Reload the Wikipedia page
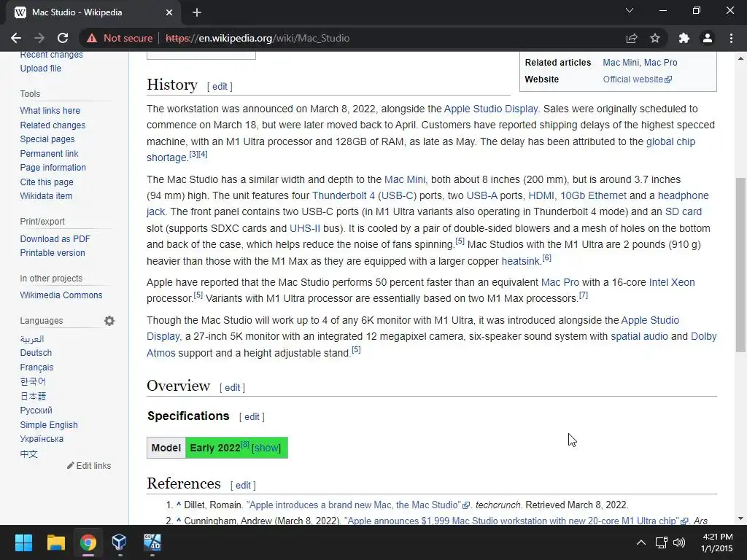747x560 pixels. point(63,38)
